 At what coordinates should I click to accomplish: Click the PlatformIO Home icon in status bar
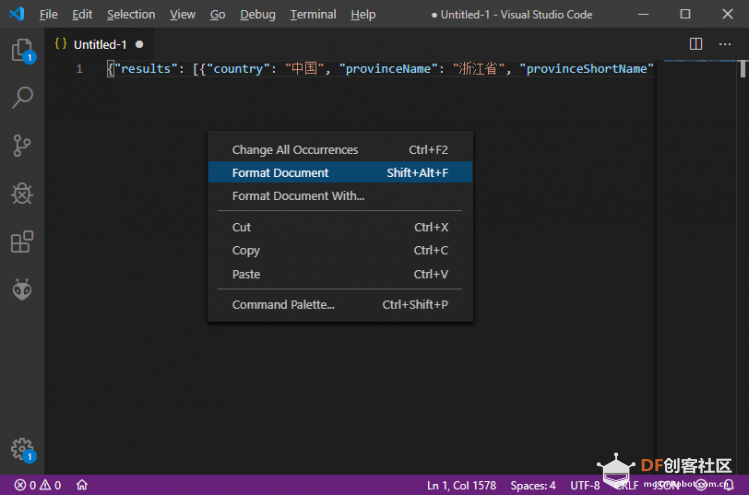[82, 485]
